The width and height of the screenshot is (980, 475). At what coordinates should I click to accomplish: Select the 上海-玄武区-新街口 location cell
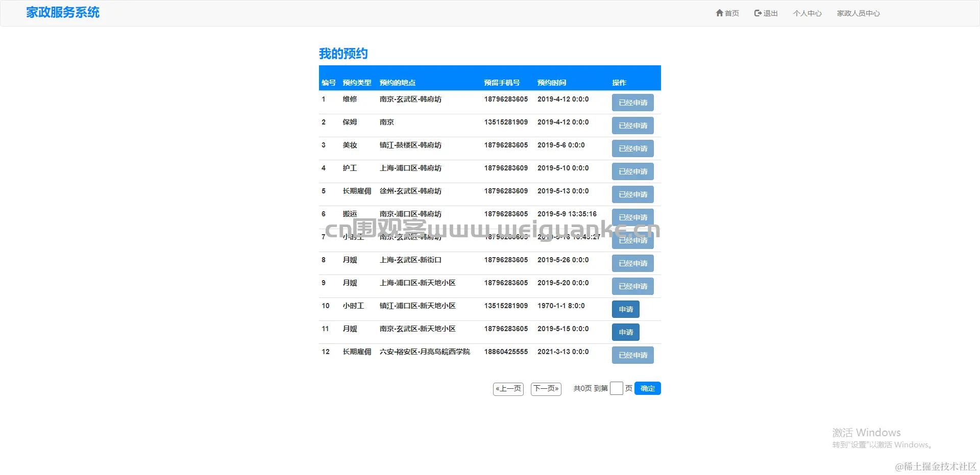pyautogui.click(x=410, y=260)
